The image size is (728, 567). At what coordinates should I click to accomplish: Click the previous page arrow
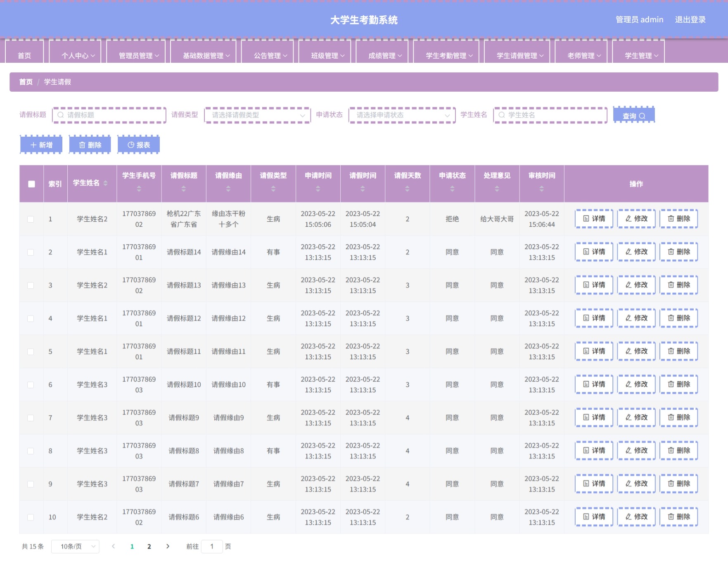tap(113, 546)
